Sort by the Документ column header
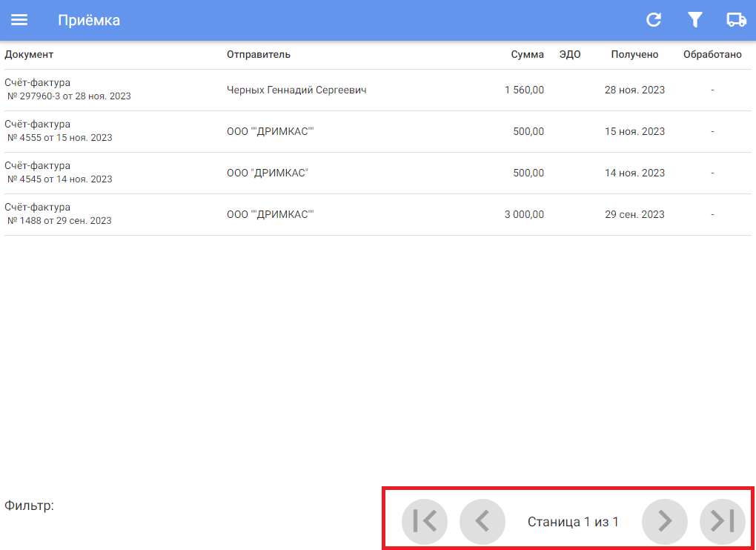Screen dimensions: 756x550 tap(29, 54)
